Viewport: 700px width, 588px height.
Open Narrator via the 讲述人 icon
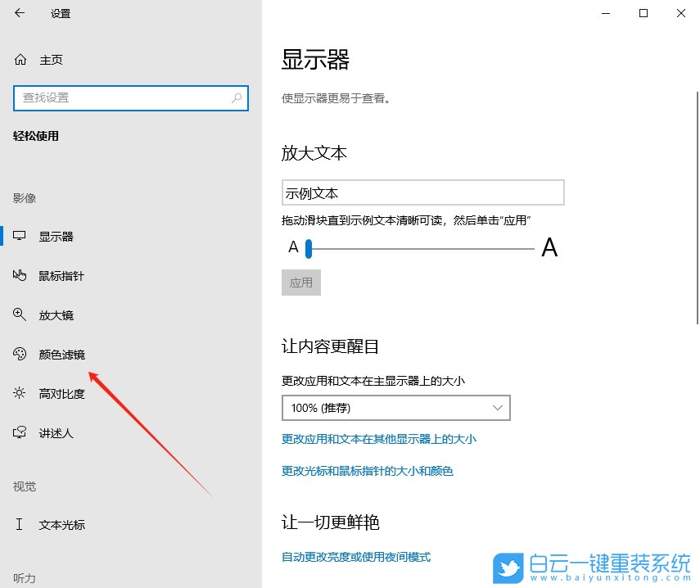pyautogui.click(x=18, y=432)
